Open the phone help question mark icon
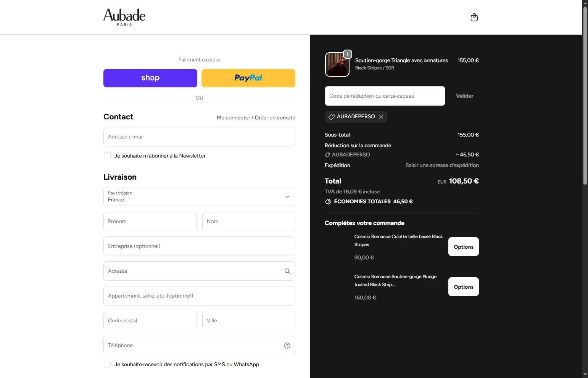 287,346
